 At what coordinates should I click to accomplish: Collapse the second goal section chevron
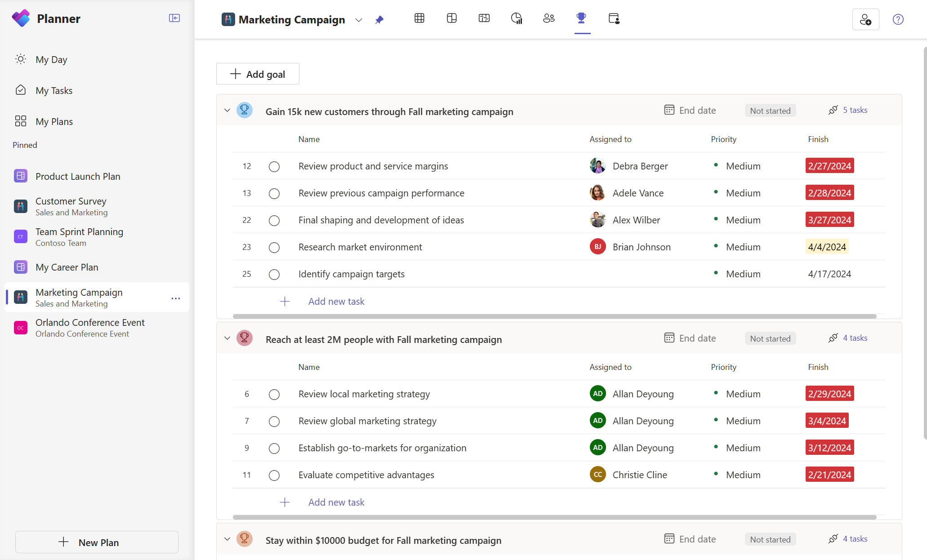(227, 338)
